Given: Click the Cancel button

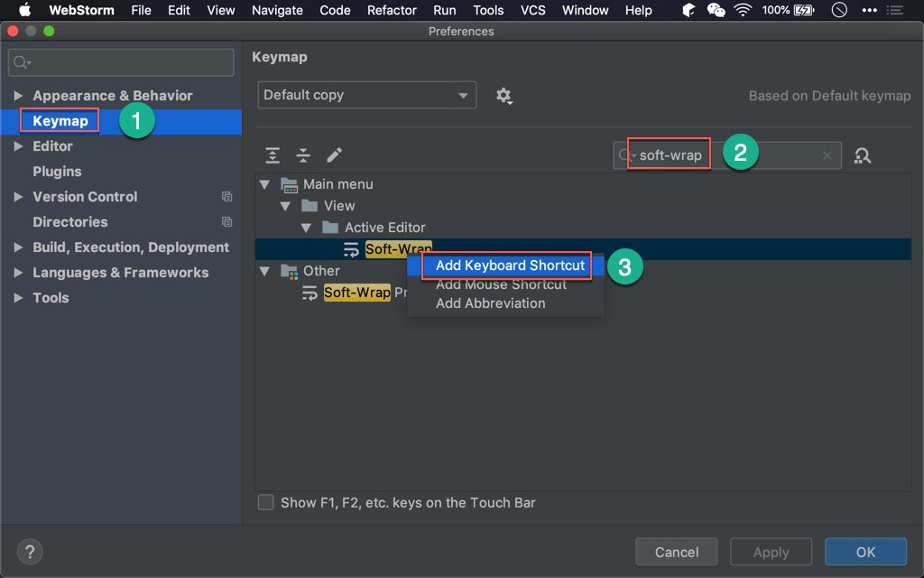Looking at the screenshot, I should pos(677,552).
